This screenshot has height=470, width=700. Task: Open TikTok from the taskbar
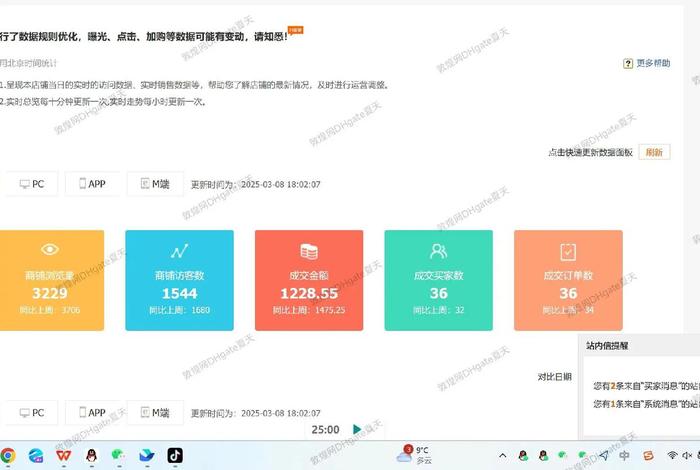tap(175, 455)
